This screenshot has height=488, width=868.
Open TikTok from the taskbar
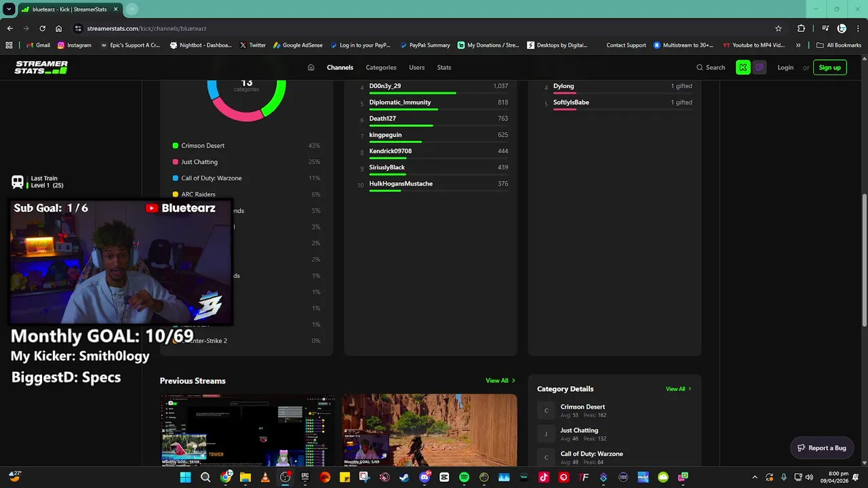coord(543,477)
